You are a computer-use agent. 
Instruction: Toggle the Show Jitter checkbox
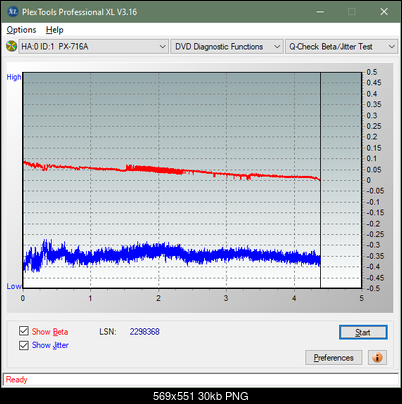tap(24, 345)
